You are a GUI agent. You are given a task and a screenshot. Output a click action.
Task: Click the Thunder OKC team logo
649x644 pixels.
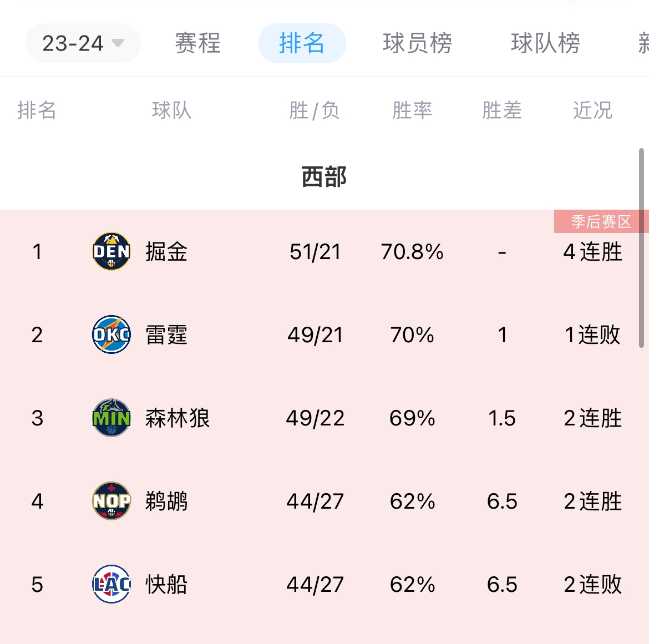click(111, 334)
